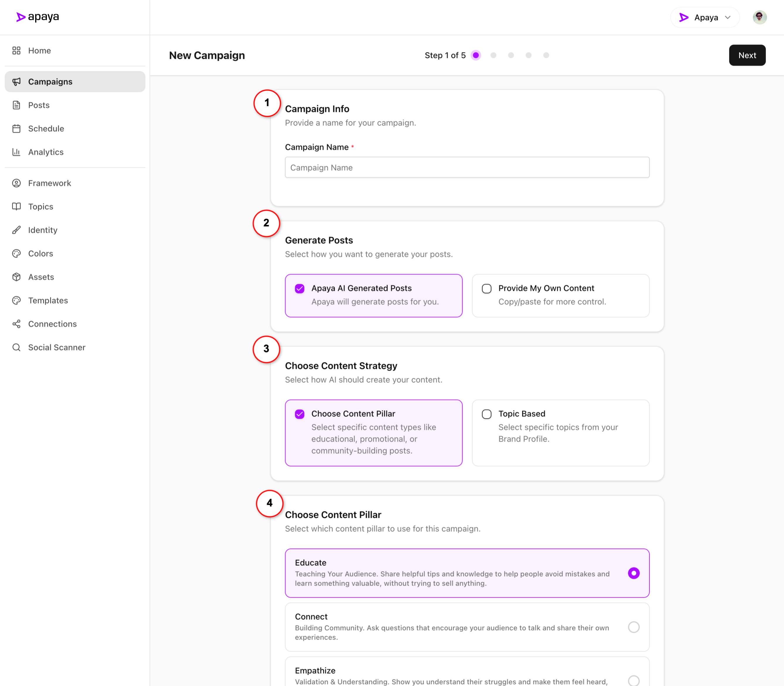This screenshot has width=784, height=686.
Task: Click the Schedule calendar icon
Action: tap(16, 129)
